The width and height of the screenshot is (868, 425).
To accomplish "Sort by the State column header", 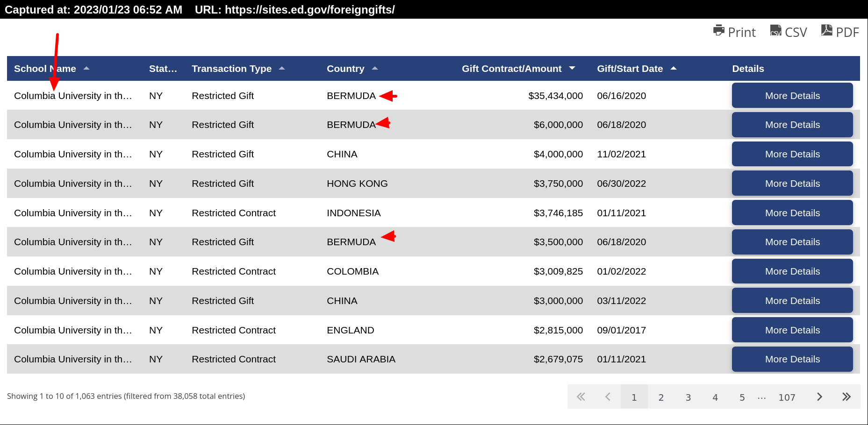I will point(163,69).
